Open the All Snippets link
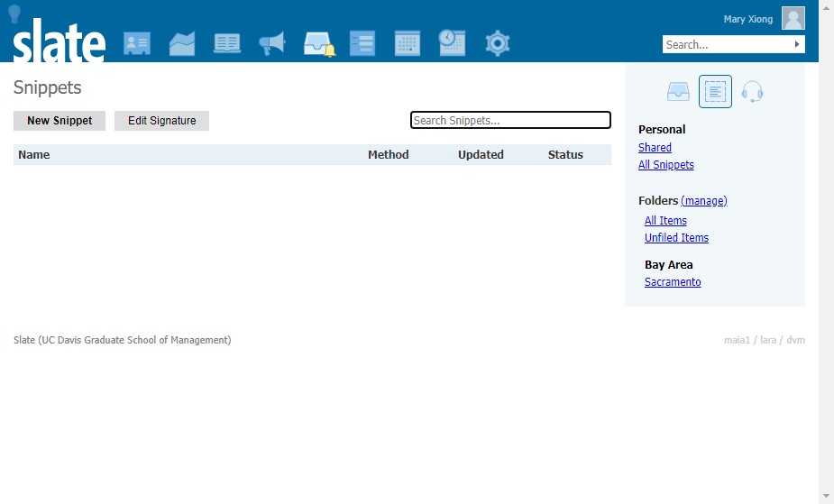The height and width of the screenshot is (504, 834). click(666, 165)
